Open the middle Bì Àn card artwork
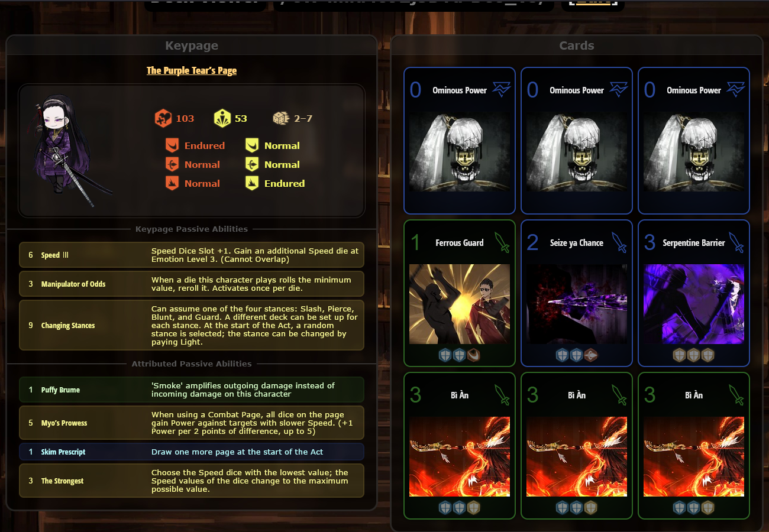 pos(577,456)
